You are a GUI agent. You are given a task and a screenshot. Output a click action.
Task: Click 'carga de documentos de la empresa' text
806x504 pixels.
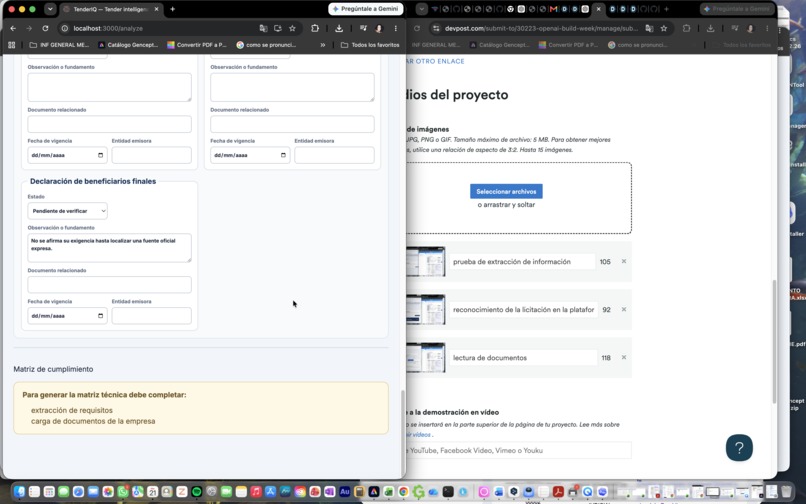click(93, 421)
